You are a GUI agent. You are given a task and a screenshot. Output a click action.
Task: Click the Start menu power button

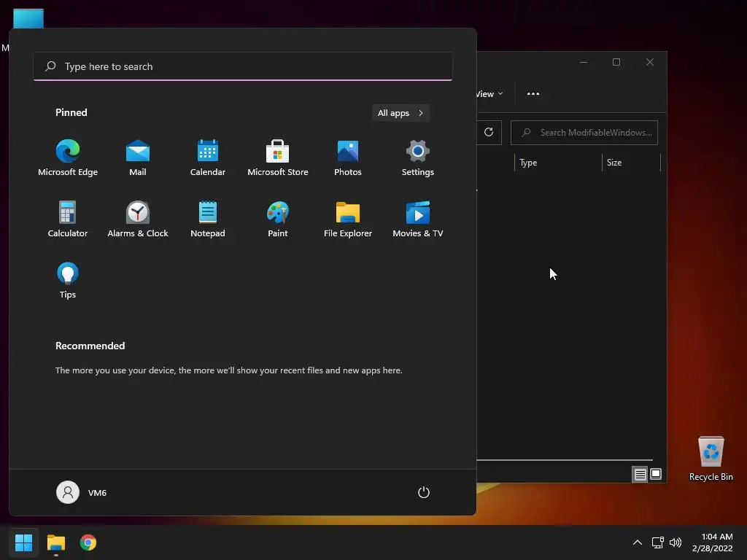tap(424, 492)
